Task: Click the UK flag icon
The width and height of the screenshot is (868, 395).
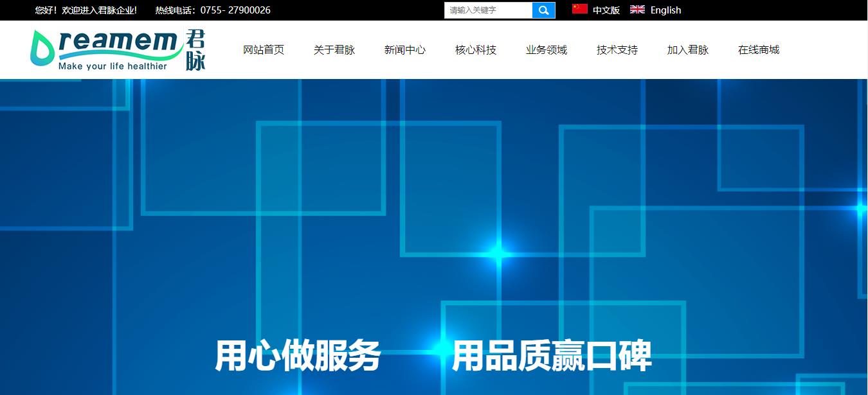Action: pos(637,9)
